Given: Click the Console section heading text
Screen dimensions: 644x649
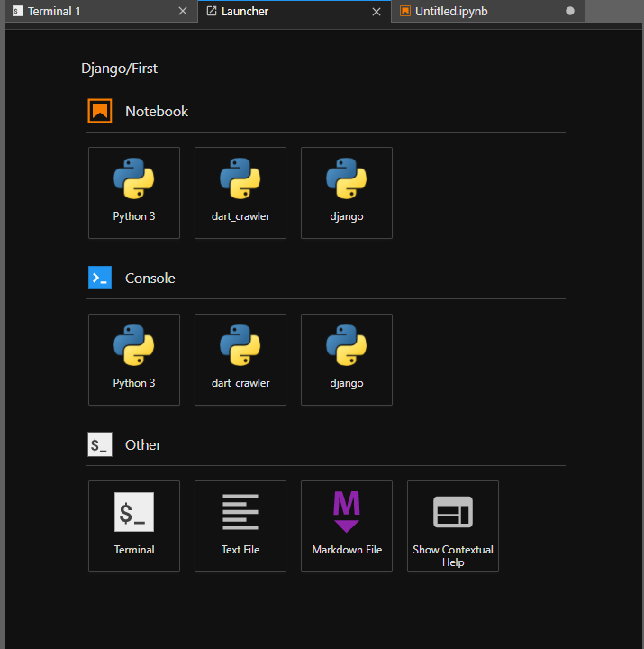Looking at the screenshot, I should 150,279.
